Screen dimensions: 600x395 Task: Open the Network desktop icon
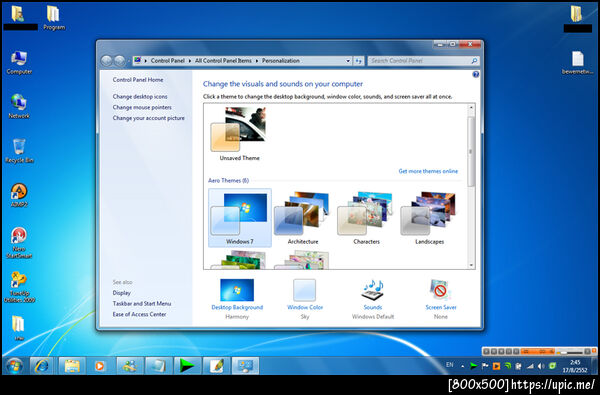point(19,106)
